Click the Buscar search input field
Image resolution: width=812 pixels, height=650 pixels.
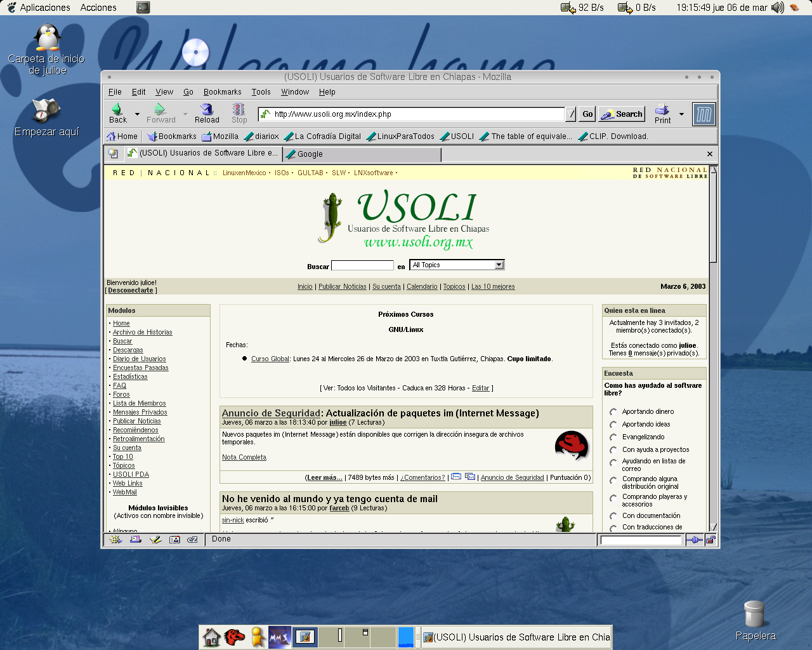coord(362,265)
